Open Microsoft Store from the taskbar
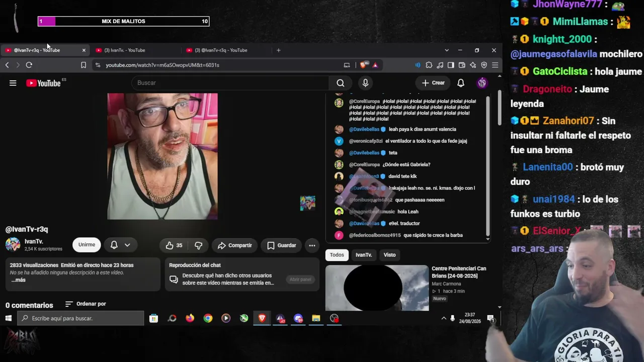644x362 pixels. coord(154,318)
